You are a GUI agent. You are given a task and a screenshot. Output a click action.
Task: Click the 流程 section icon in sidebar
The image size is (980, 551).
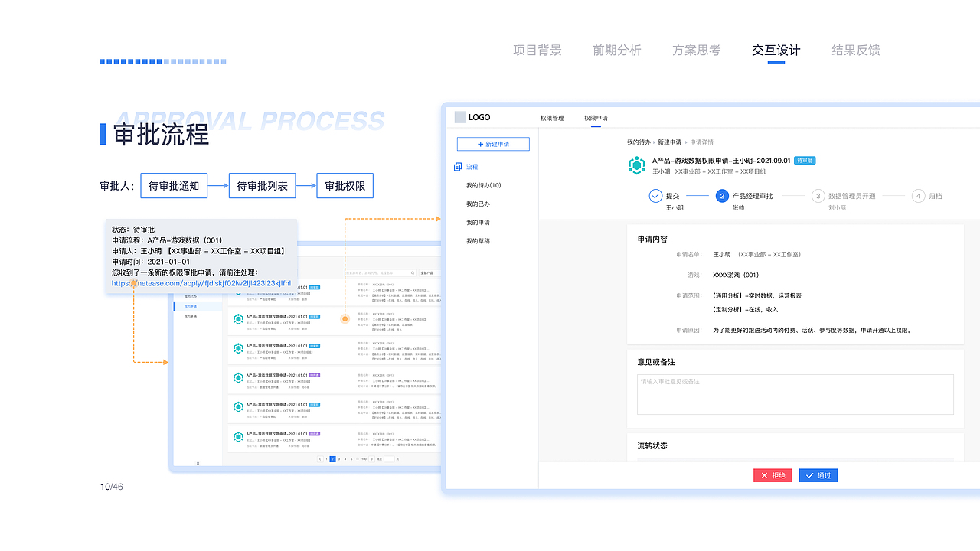[458, 167]
